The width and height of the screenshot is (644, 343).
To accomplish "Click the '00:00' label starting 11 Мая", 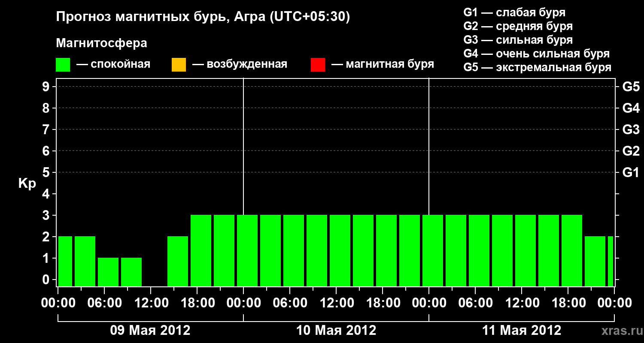I will (429, 303).
